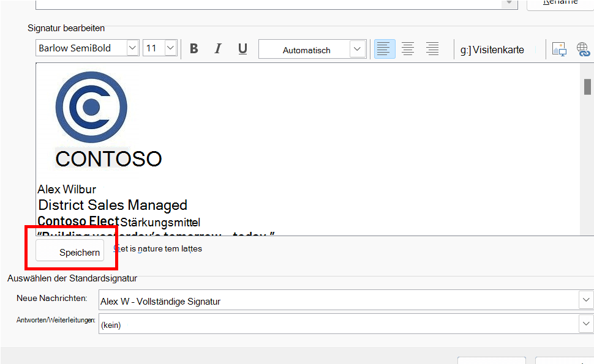Open the Visitenkarte business card option
Screen dimensions: 594x364
(492, 50)
